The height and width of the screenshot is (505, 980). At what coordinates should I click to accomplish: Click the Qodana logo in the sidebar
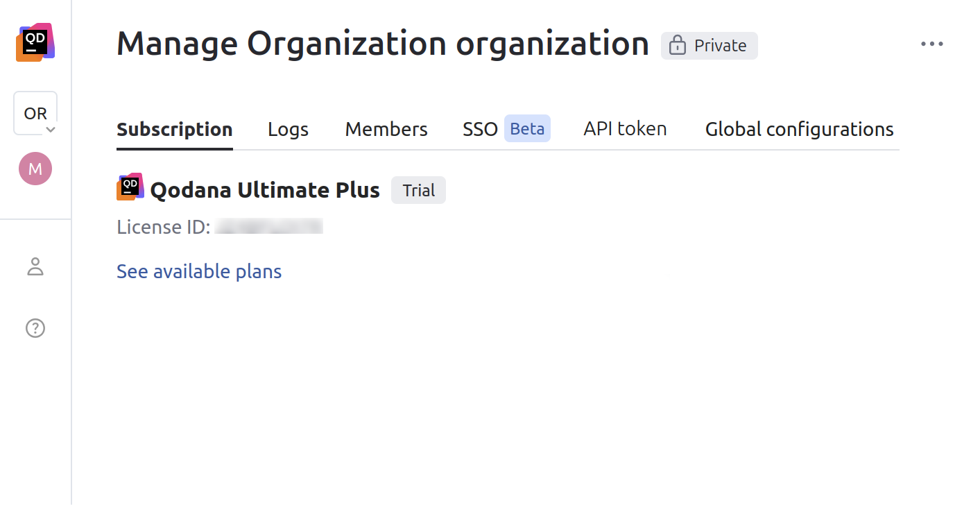(x=35, y=42)
